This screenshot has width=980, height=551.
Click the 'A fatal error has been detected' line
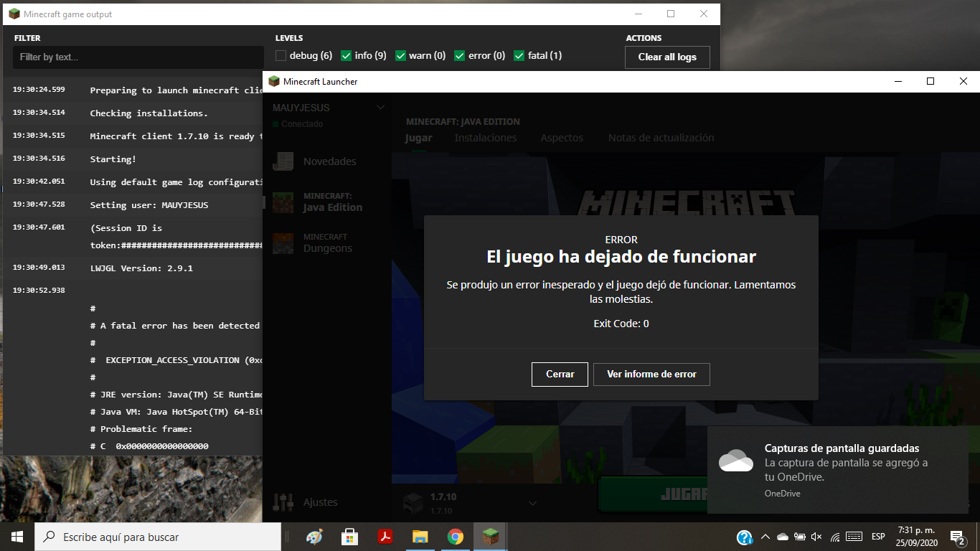pos(175,326)
